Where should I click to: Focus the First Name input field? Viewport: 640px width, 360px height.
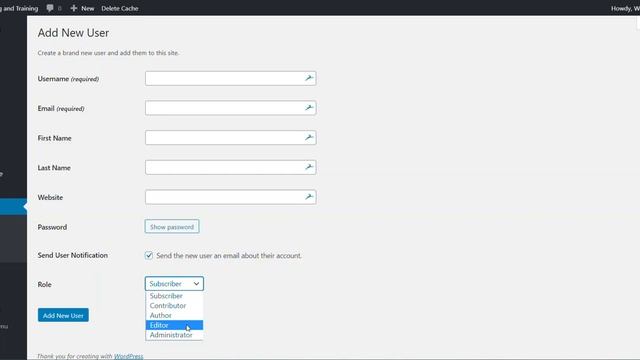coord(230,138)
